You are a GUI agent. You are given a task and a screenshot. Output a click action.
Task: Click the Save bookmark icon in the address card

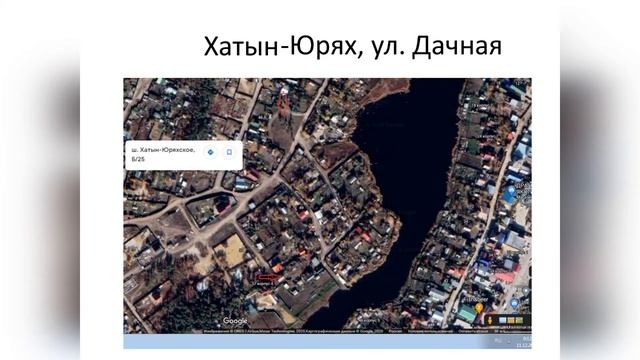pos(229,152)
